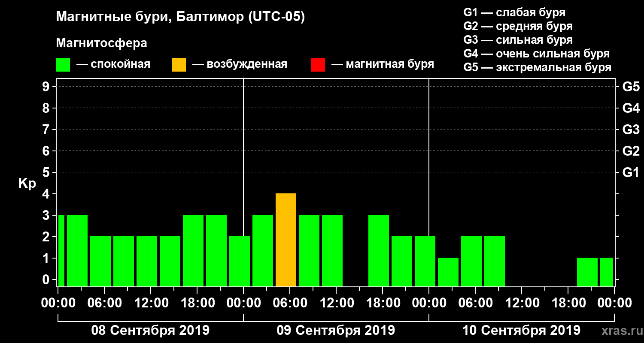The width and height of the screenshot is (644, 343).
Task: Click the orange 'возбужденная' legend square
Action: click(x=179, y=64)
